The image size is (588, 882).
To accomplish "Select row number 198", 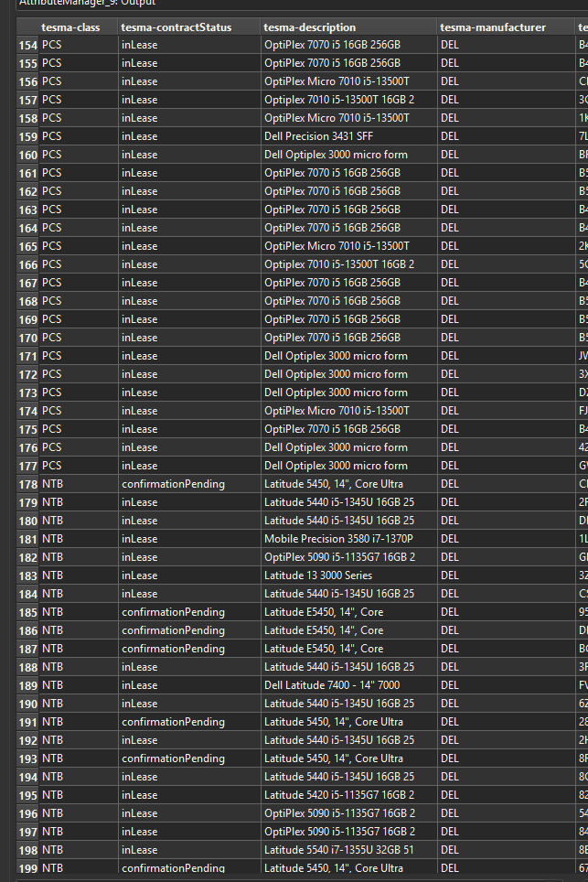I will point(27,850).
